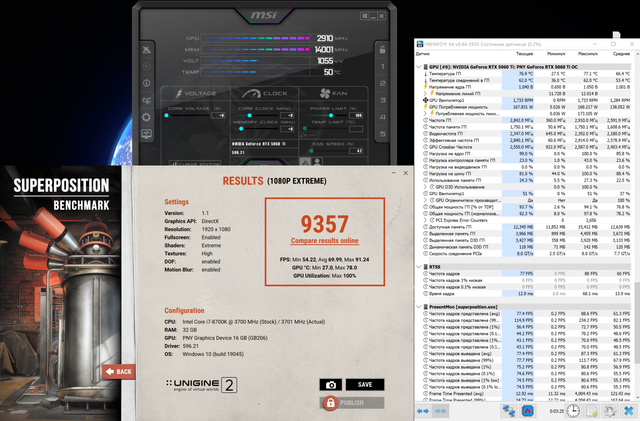Open the Curve Editor button in Afterburner
The image size is (640, 421).
(x=195, y=163)
